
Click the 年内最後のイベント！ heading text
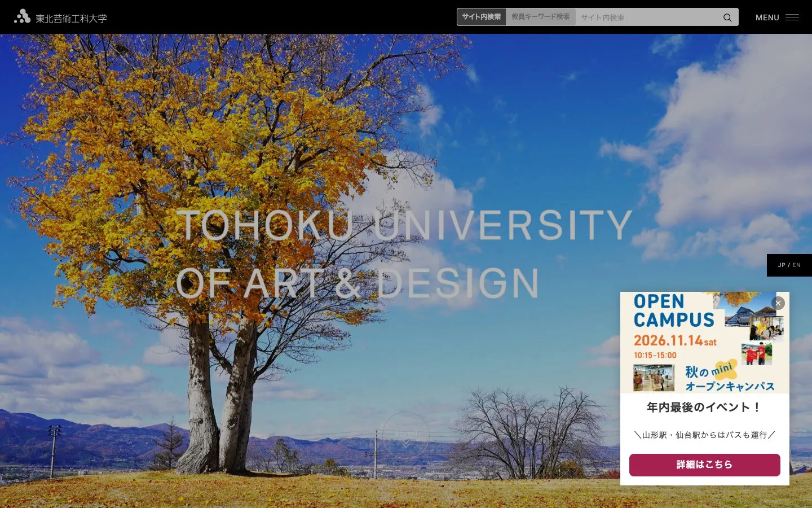pos(705,407)
